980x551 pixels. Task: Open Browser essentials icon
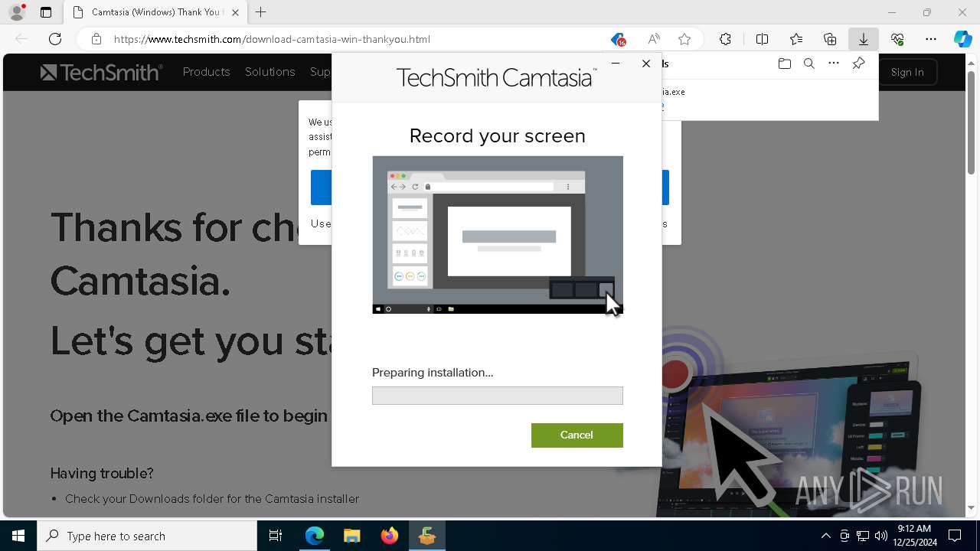pyautogui.click(x=897, y=39)
